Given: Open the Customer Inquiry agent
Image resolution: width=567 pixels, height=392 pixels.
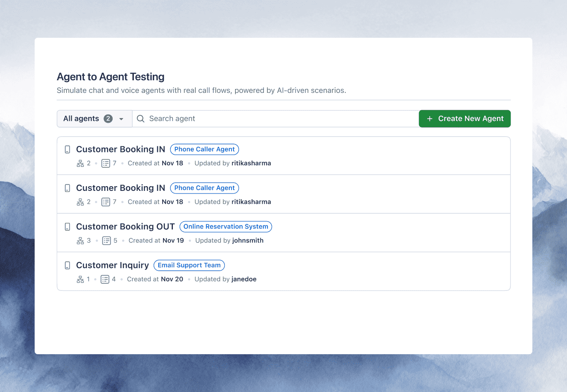Looking at the screenshot, I should (x=113, y=265).
